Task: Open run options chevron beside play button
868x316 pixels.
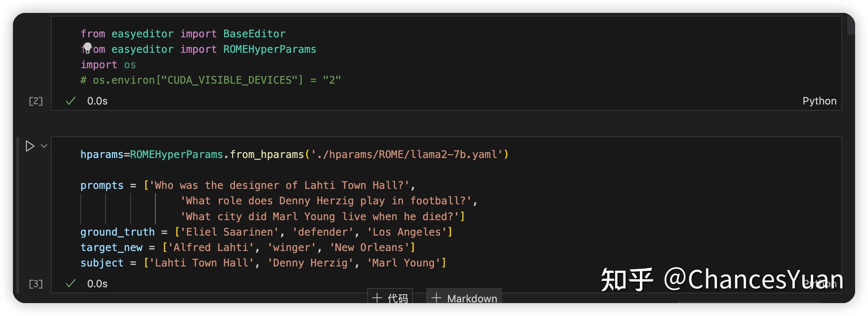Action: [44, 146]
